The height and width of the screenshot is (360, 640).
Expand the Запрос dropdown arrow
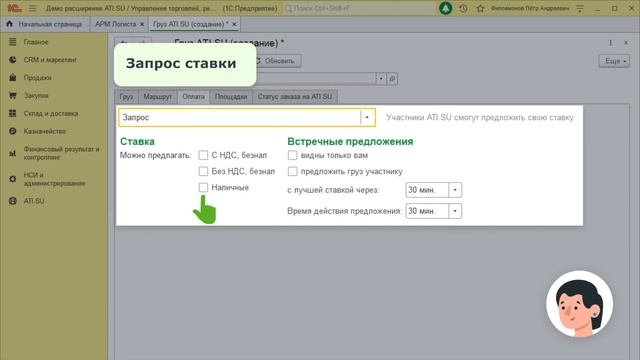[x=367, y=118]
